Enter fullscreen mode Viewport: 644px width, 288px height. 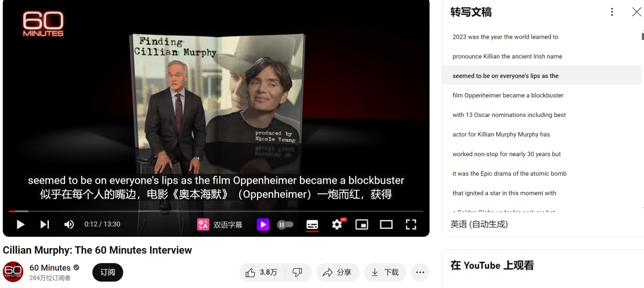(411, 224)
